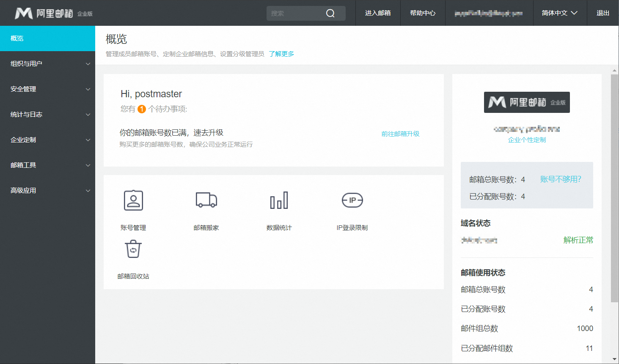
Task: Open 数据统计 bar chart icon
Action: click(x=279, y=200)
